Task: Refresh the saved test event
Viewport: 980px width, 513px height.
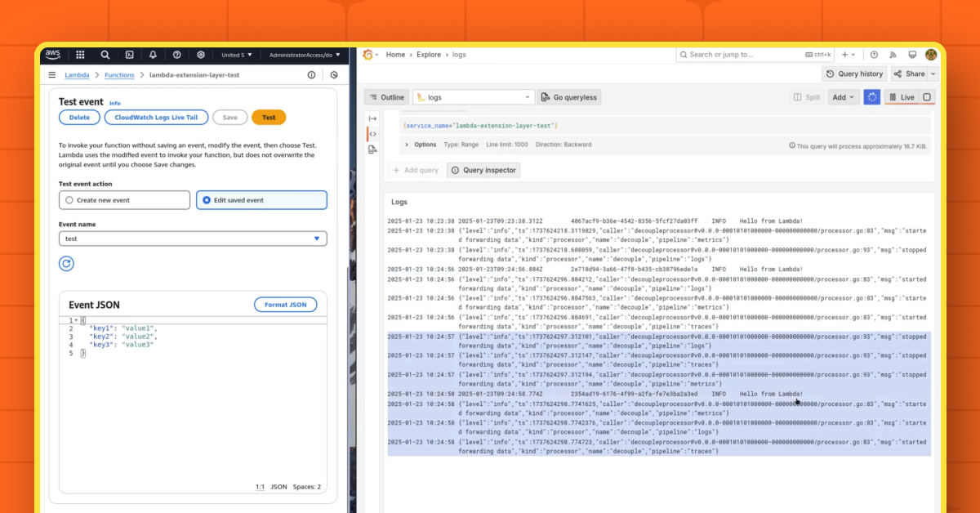Action: coord(66,263)
